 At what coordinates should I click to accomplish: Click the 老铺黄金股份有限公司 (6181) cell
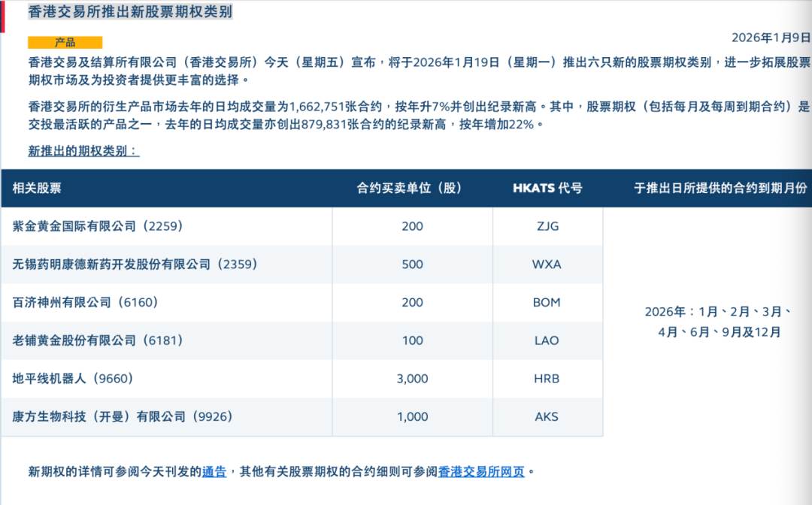pyautogui.click(x=98, y=340)
